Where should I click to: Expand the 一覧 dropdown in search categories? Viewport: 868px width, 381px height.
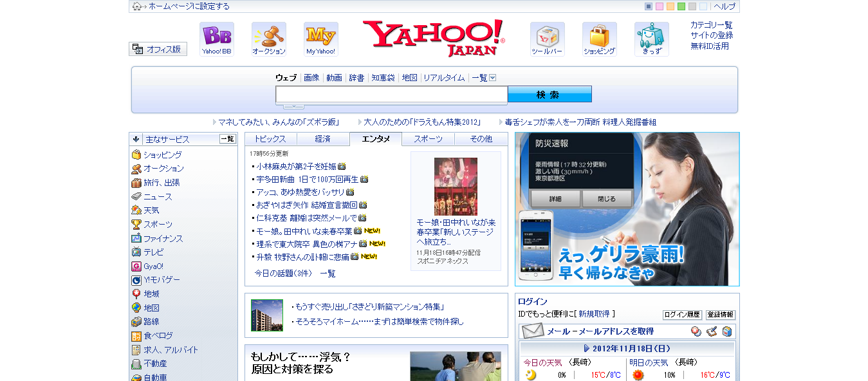tap(493, 78)
